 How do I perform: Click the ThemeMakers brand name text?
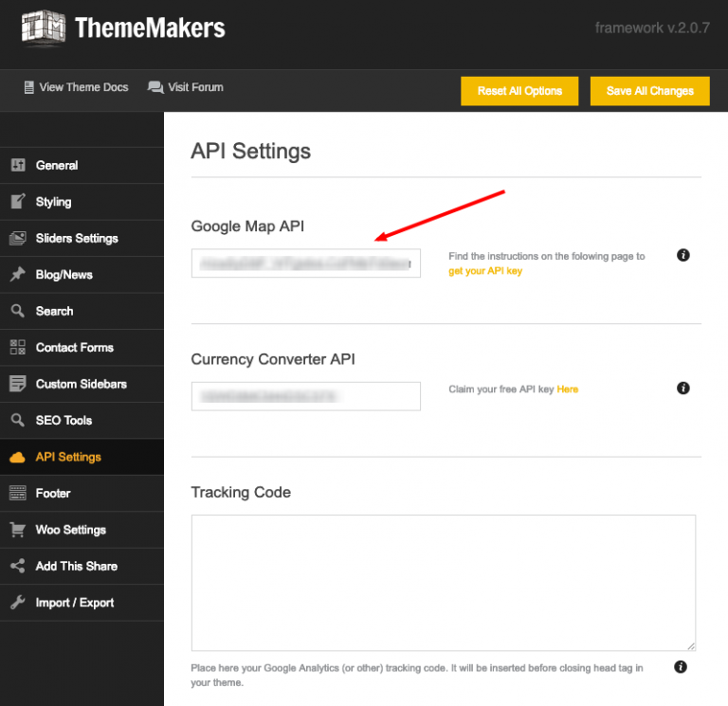(x=150, y=27)
